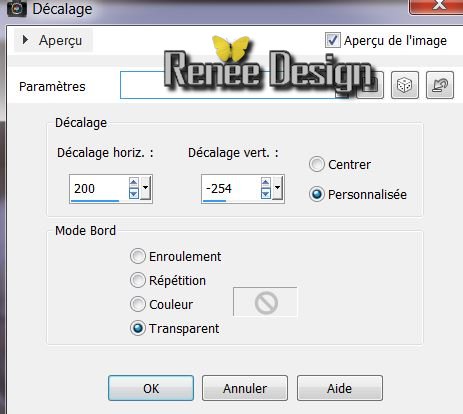Viewport: 463px width, 414px height.
Task: Select the Personnalisée radio button
Action: pyautogui.click(x=316, y=194)
